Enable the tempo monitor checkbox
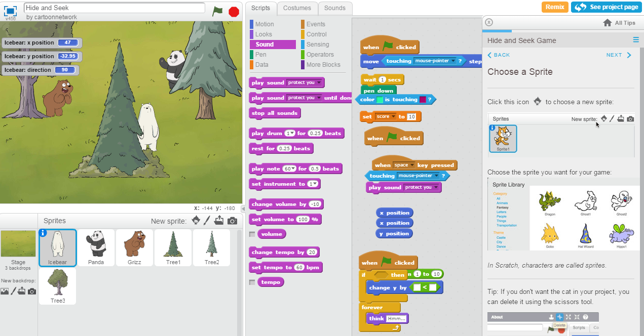The image size is (644, 336). (x=252, y=282)
